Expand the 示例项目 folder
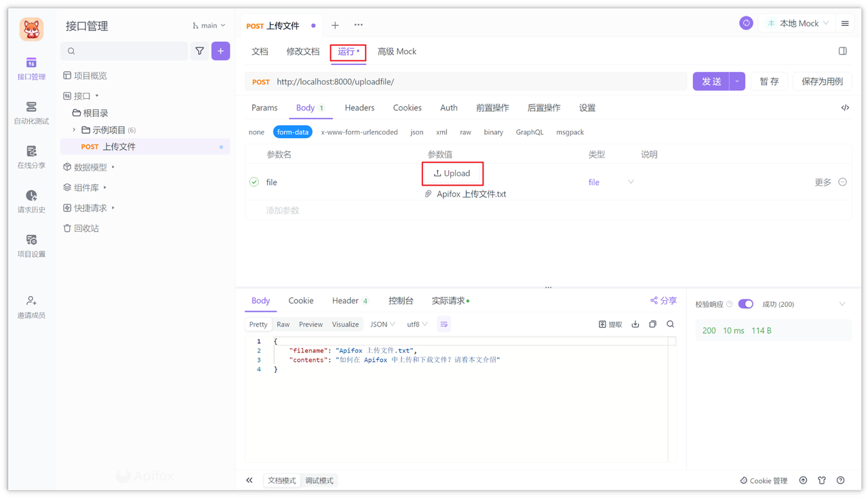The width and height of the screenshot is (868, 498). point(74,130)
